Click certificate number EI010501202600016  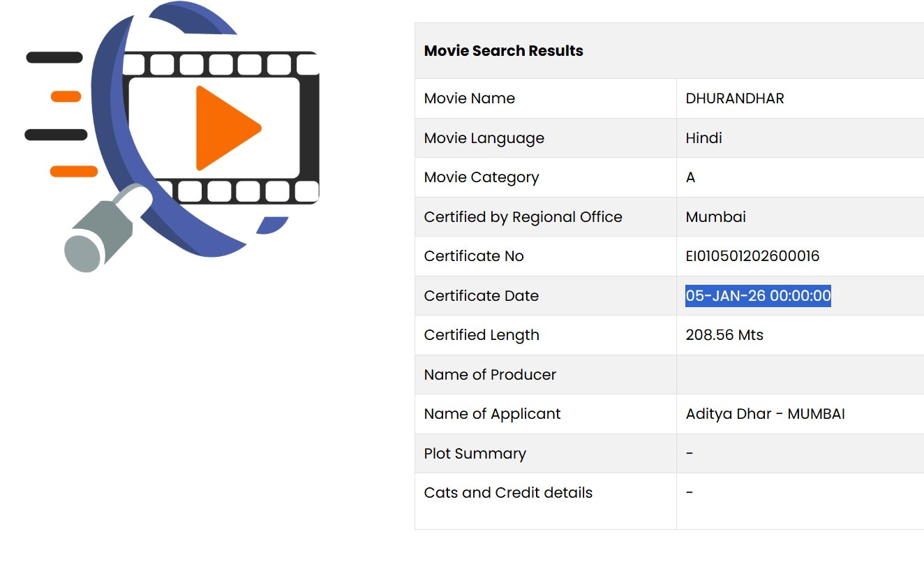(752, 256)
